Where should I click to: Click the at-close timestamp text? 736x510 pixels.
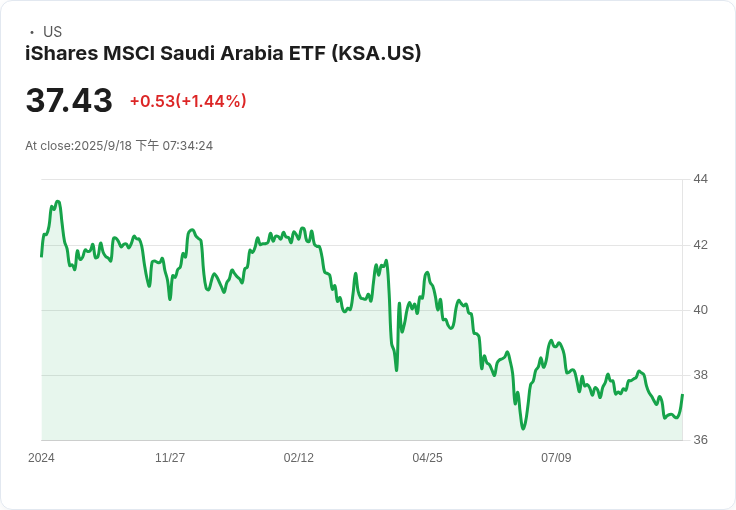(x=119, y=146)
